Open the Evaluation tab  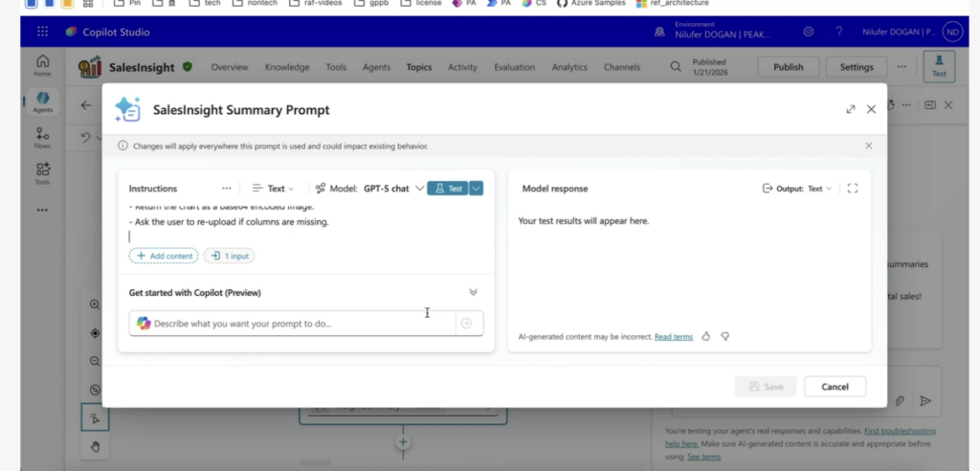pyautogui.click(x=514, y=67)
